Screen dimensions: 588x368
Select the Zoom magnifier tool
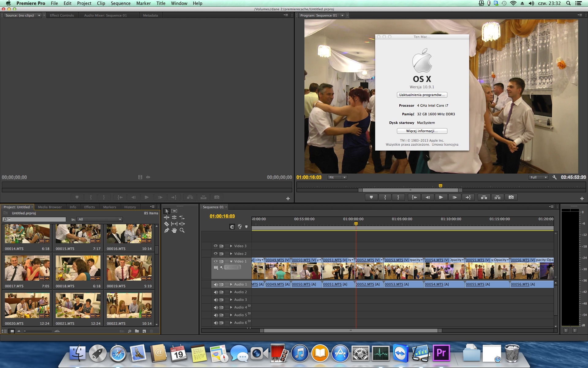182,230
